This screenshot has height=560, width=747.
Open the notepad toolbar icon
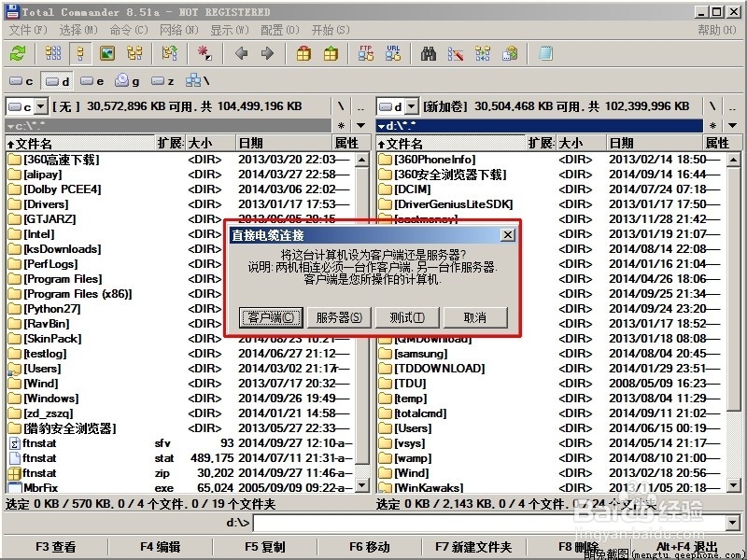tap(545, 53)
